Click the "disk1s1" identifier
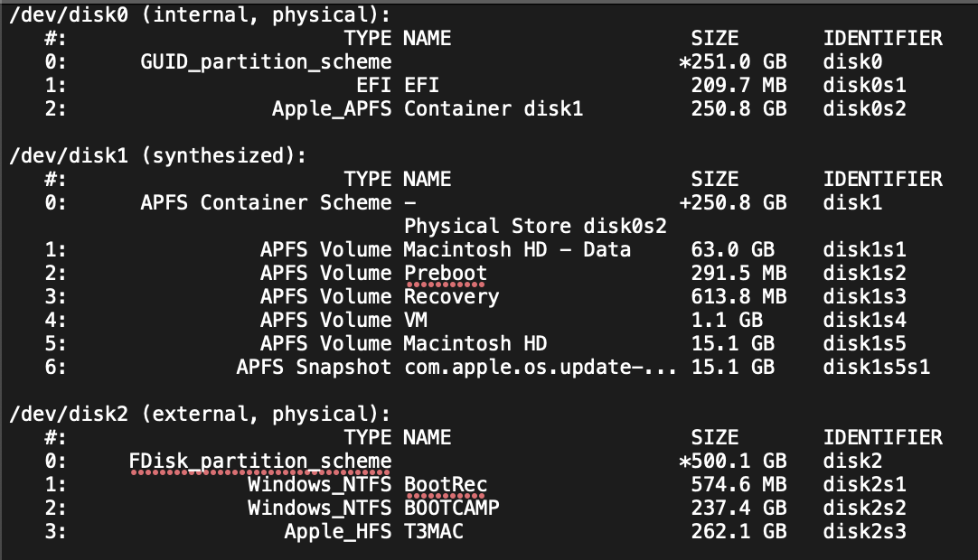The width and height of the screenshot is (978, 560). coord(864,249)
